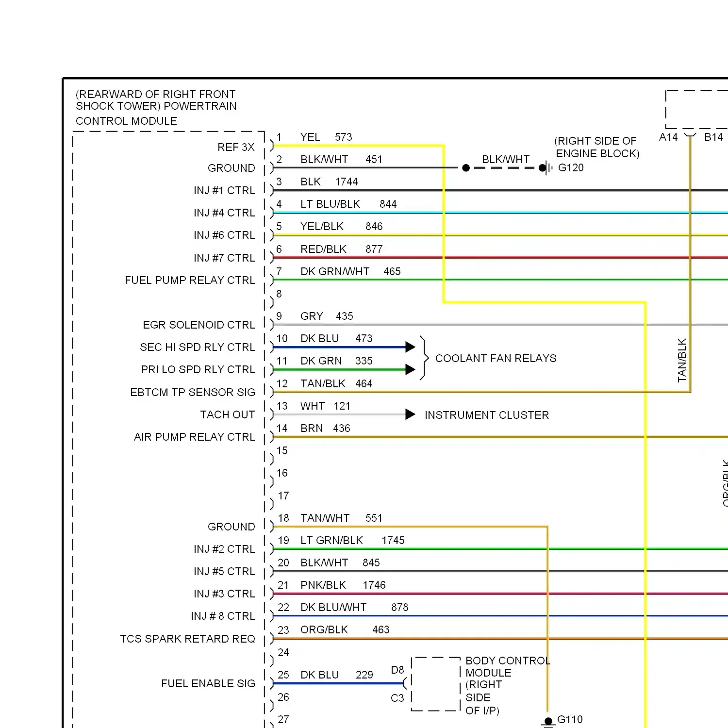Click the D8 connector pin label

coord(397,670)
